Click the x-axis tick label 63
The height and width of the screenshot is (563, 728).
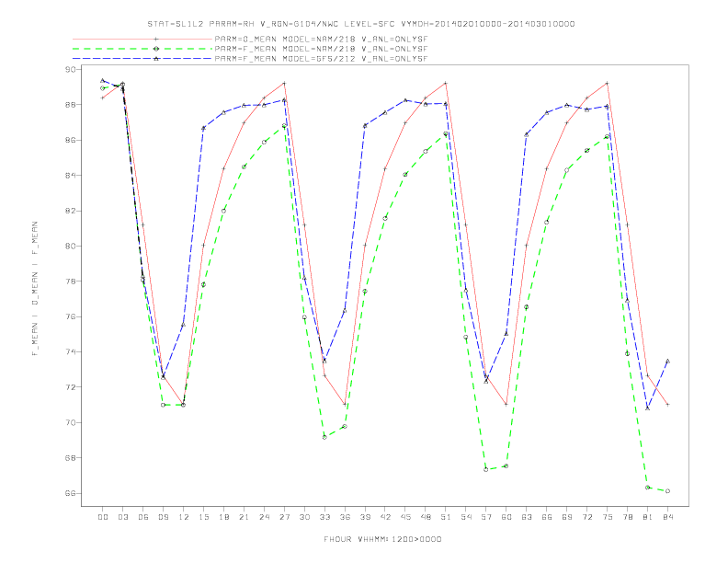[527, 517]
